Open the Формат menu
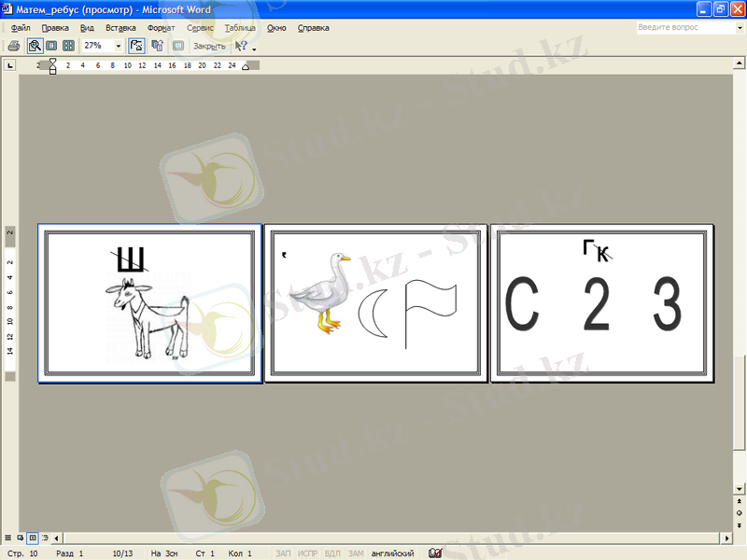Viewport: 747px width, 560px height. click(161, 28)
